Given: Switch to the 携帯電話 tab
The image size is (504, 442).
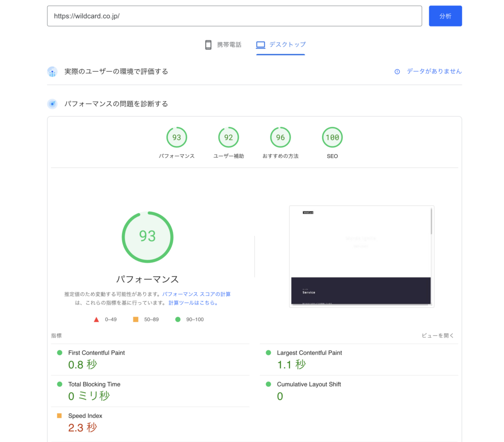Looking at the screenshot, I should [x=223, y=45].
